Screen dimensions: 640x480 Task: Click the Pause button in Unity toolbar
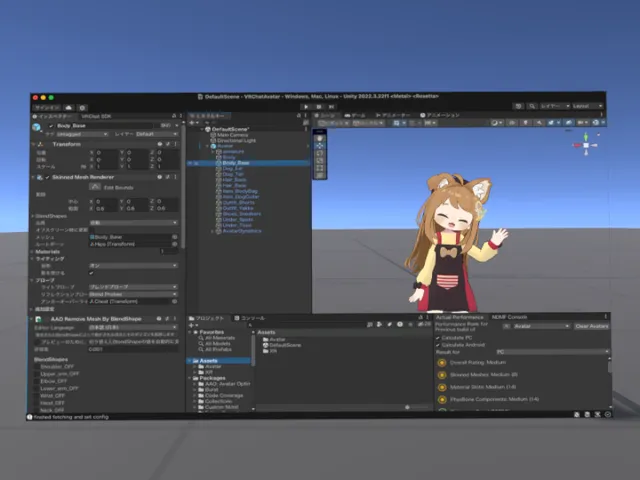tap(319, 107)
